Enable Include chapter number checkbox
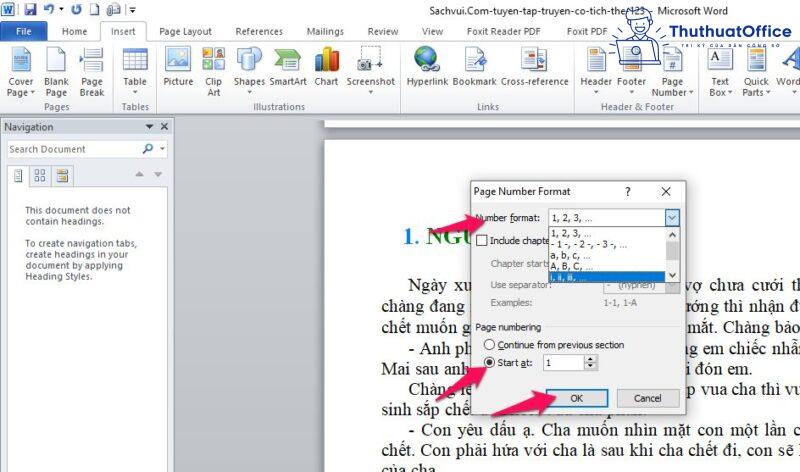 point(482,240)
